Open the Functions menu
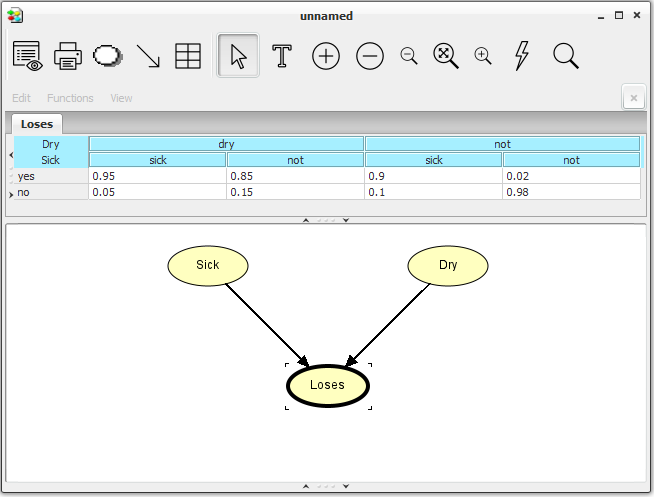Image resolution: width=654 pixels, height=497 pixels. point(70,98)
